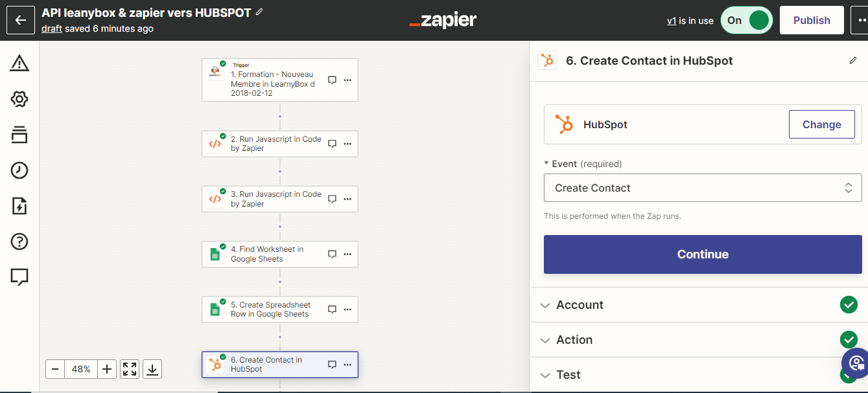Zoom in the canvas with plus button
Image resolution: width=868 pixels, height=393 pixels.
(x=107, y=369)
